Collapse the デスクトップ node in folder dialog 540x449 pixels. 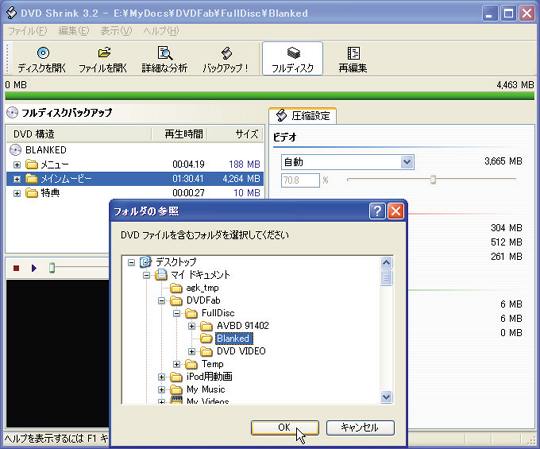coord(131,263)
